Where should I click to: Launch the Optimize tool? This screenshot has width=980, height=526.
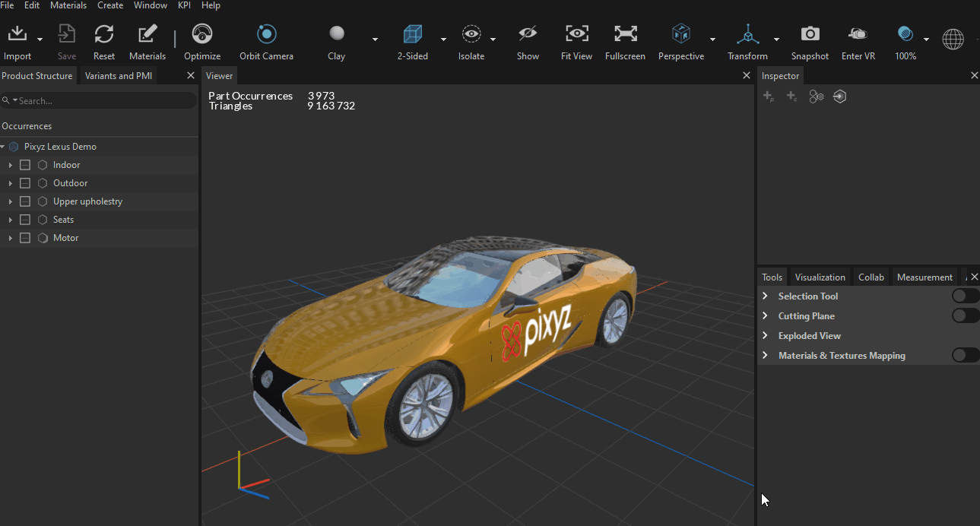coord(202,34)
